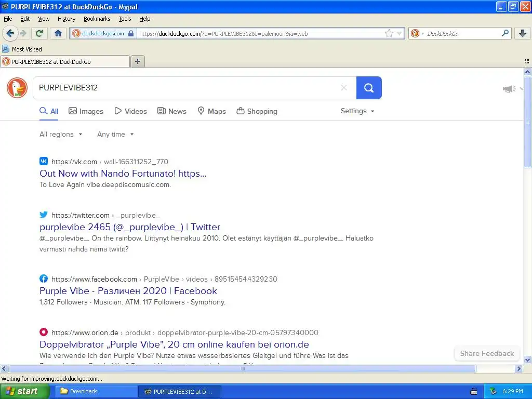Click the network tray icon
Viewport: 532px width, 399px height.
493,391
